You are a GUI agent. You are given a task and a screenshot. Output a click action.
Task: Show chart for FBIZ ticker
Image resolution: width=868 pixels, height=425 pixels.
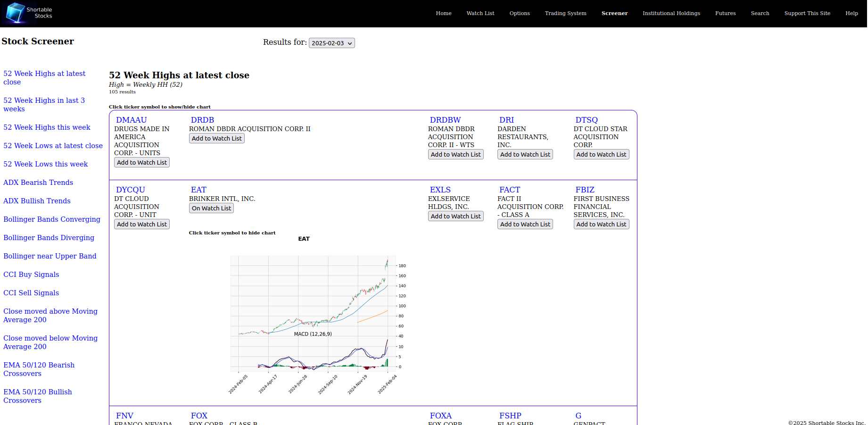[585, 190]
